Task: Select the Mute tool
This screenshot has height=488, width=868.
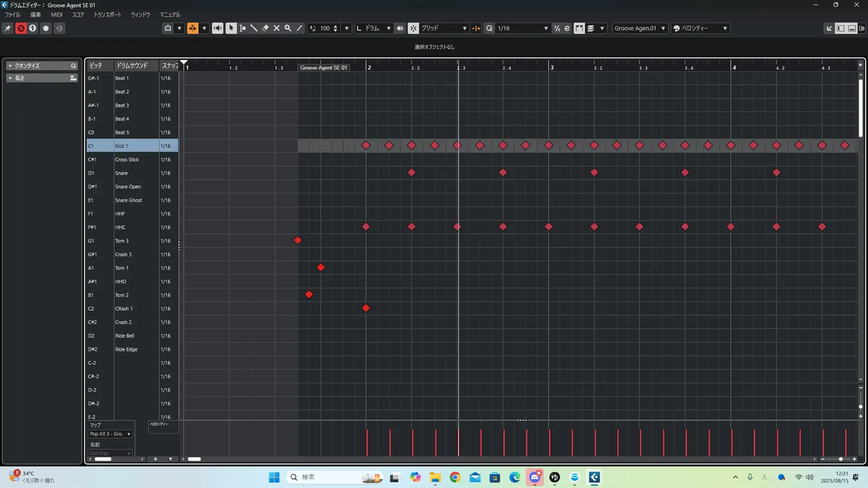Action: coord(277,28)
